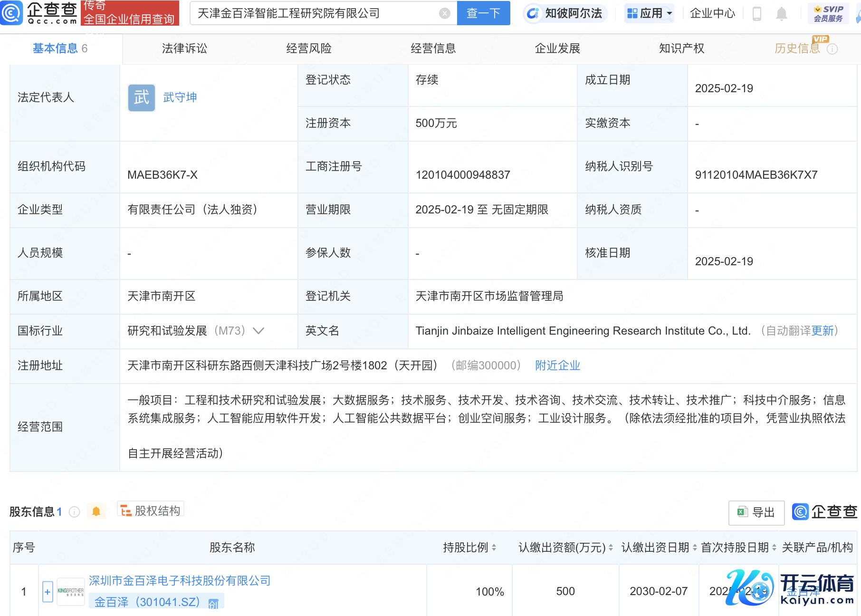Viewport: 861px width, 616px height.
Task: Open the notifications bell
Action: [x=781, y=14]
